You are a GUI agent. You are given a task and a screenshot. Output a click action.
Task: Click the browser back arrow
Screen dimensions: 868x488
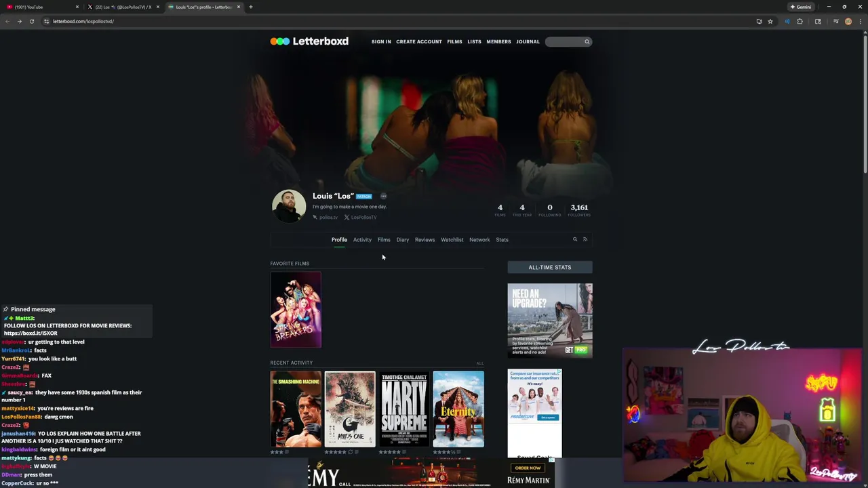(7, 21)
